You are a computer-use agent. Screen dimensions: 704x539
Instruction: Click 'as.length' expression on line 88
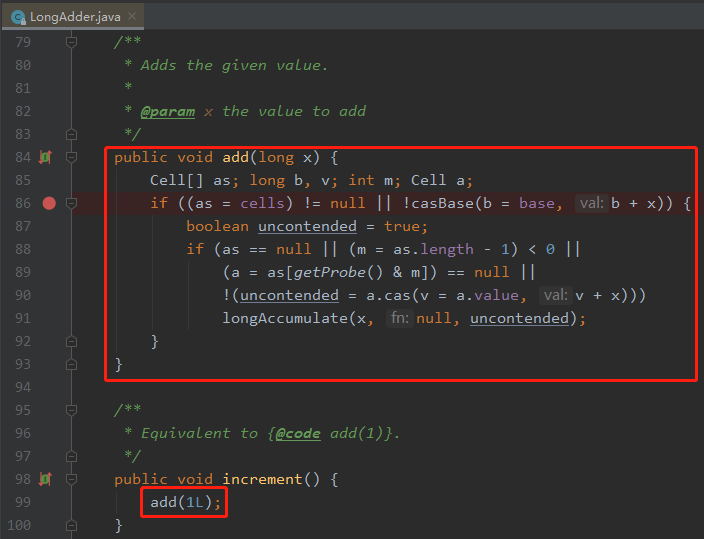[433, 249]
